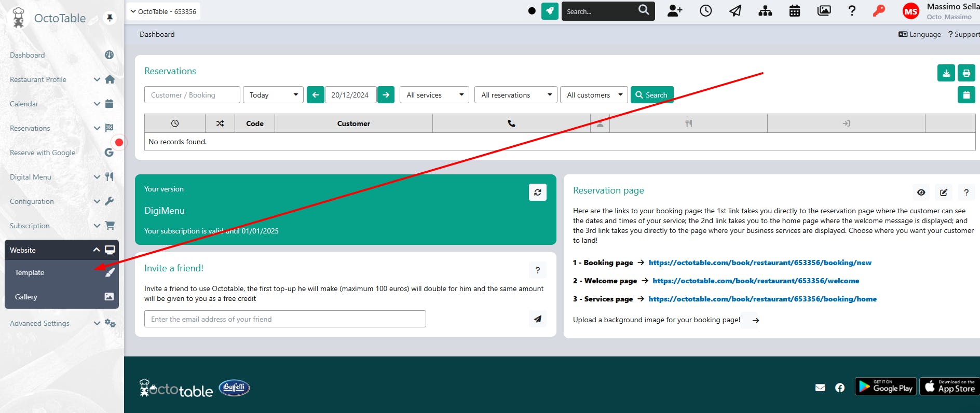Screen dimensions: 980x413
Task: Click the Search reservations button
Action: point(652,95)
